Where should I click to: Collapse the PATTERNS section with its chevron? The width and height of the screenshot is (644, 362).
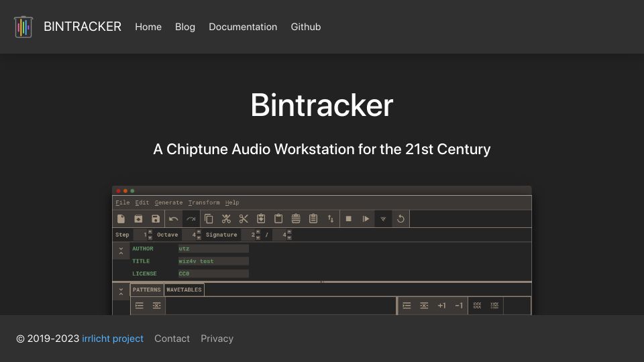121,292
